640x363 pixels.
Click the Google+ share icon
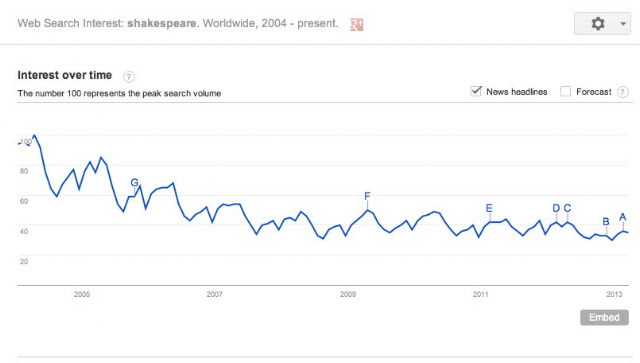coord(357,24)
